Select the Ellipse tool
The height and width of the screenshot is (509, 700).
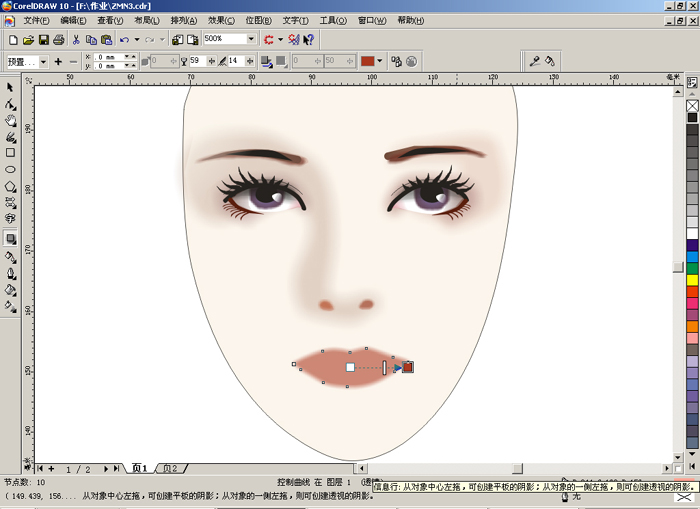click(10, 169)
